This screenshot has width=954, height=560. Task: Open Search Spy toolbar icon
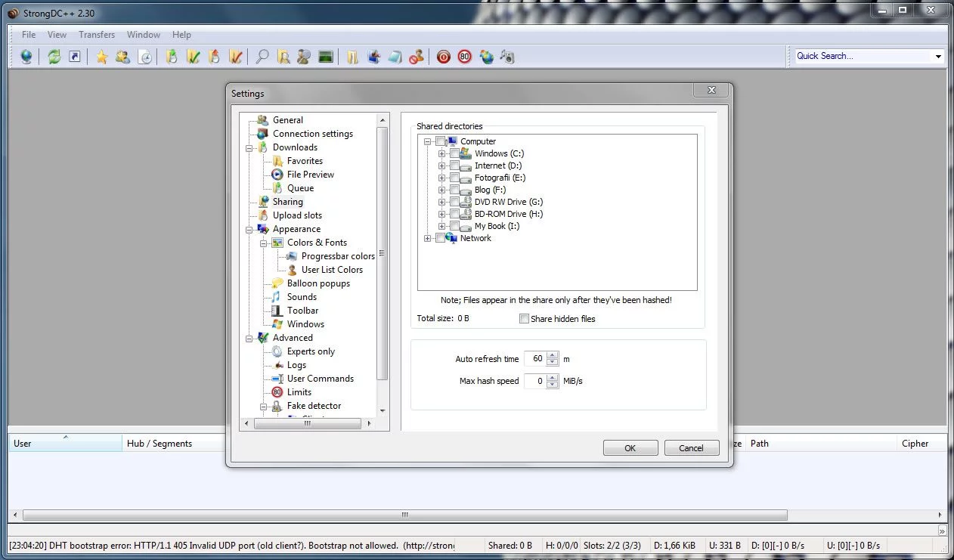coord(304,57)
